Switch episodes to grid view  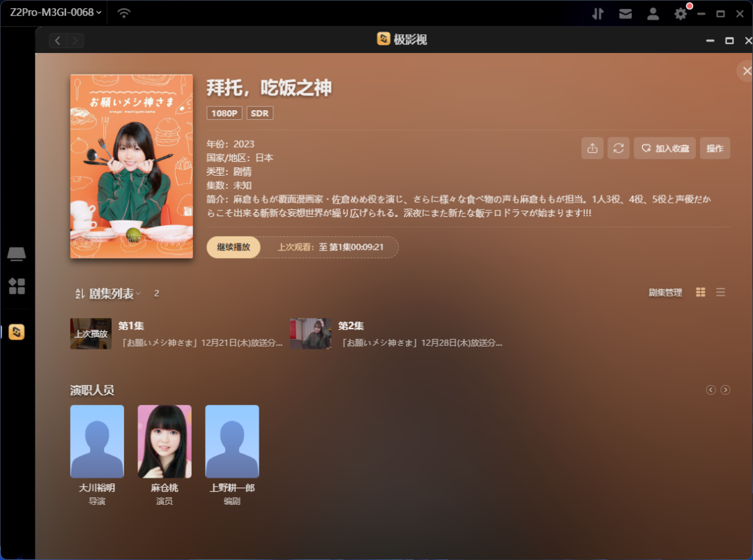coord(701,292)
